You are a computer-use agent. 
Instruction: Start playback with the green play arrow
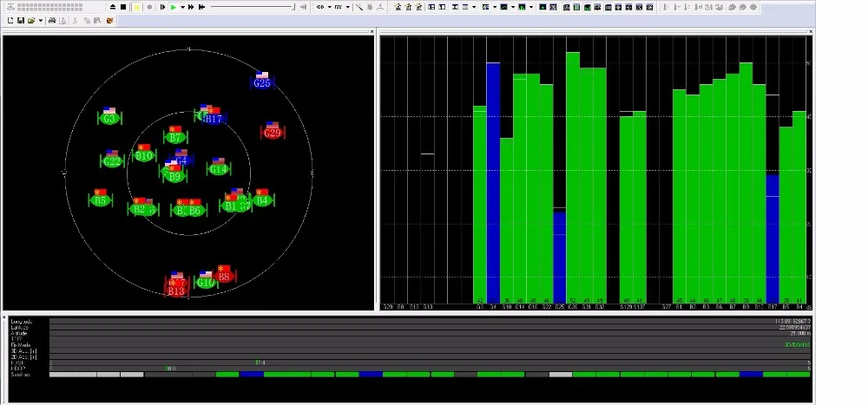tap(174, 7)
